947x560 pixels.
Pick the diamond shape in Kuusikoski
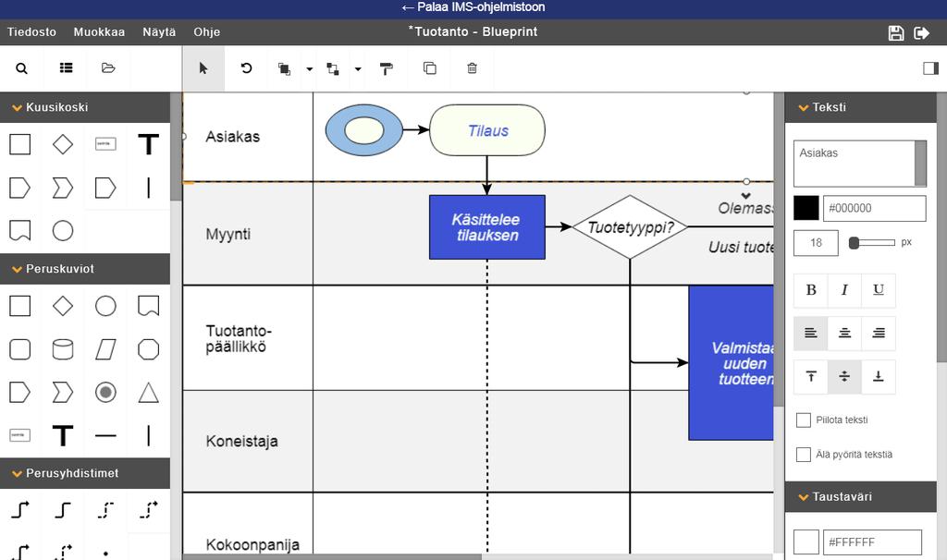click(63, 144)
